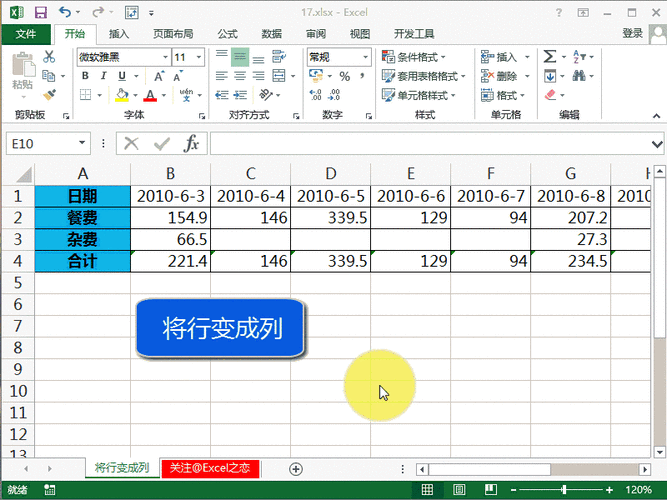Screen dimensions: 667x500
Task: Copy selection using the copy icon
Action: click(48, 76)
